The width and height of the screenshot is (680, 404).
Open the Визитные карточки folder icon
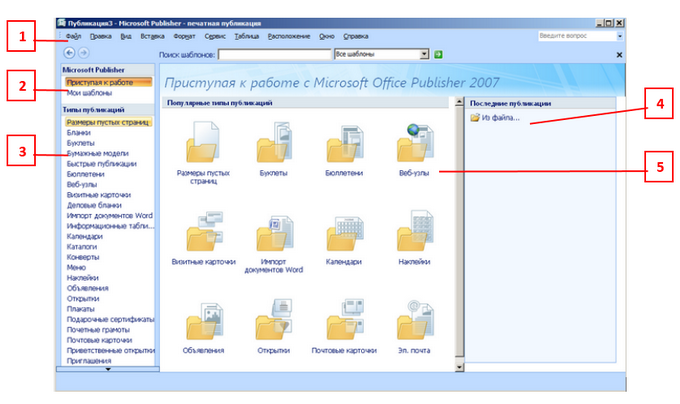point(204,233)
